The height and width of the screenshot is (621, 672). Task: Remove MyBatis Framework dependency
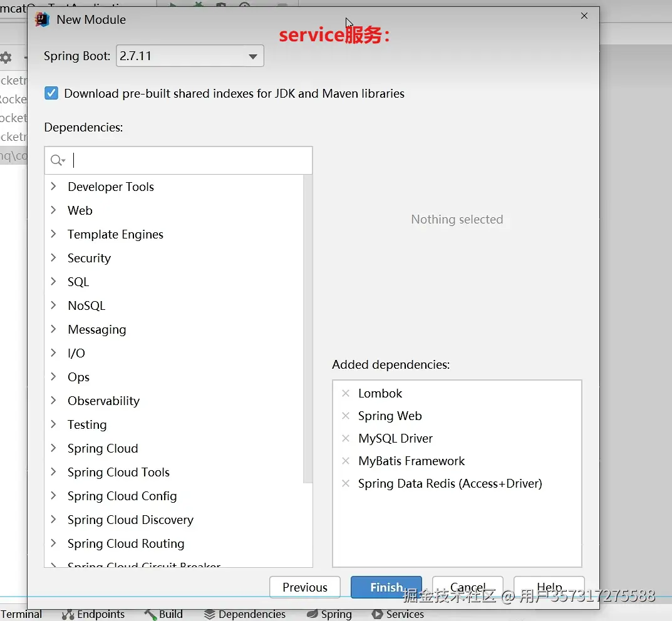[x=346, y=461]
